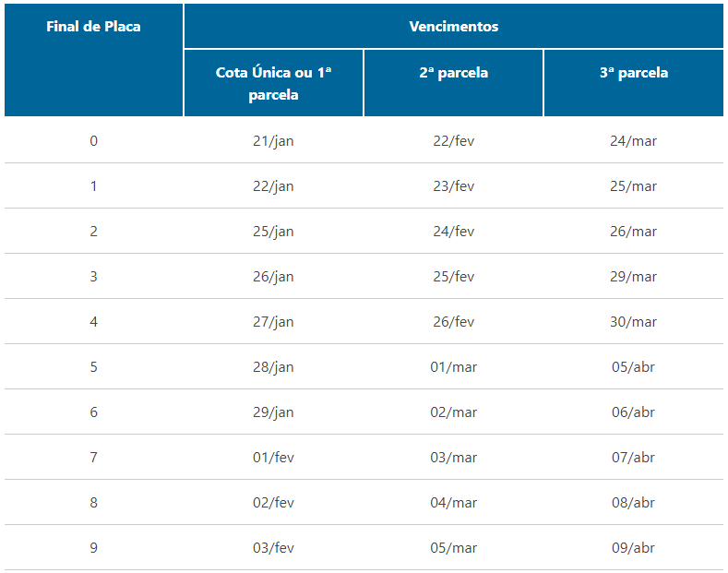This screenshot has width=728, height=573.
Task: Click plate ending number 5
Action: coord(93,367)
